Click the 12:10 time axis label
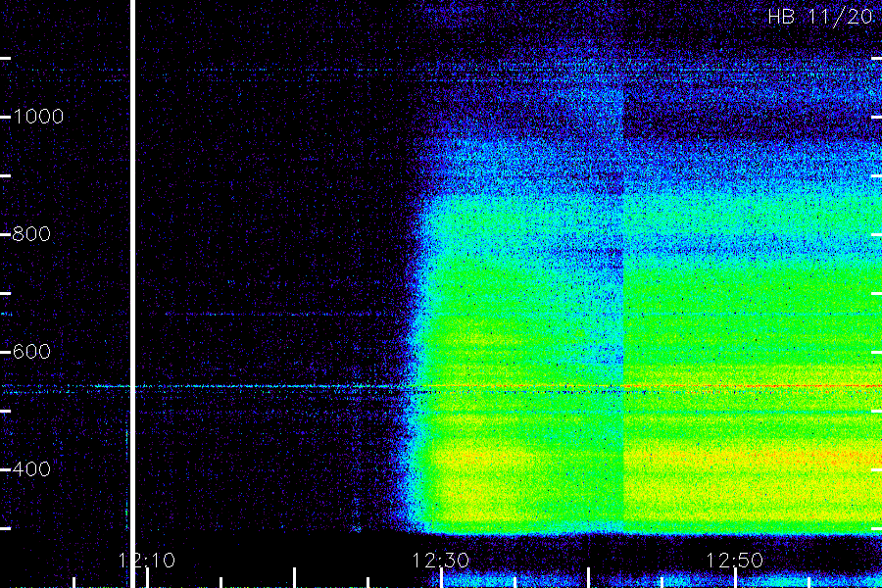882x588 pixels. (x=147, y=561)
